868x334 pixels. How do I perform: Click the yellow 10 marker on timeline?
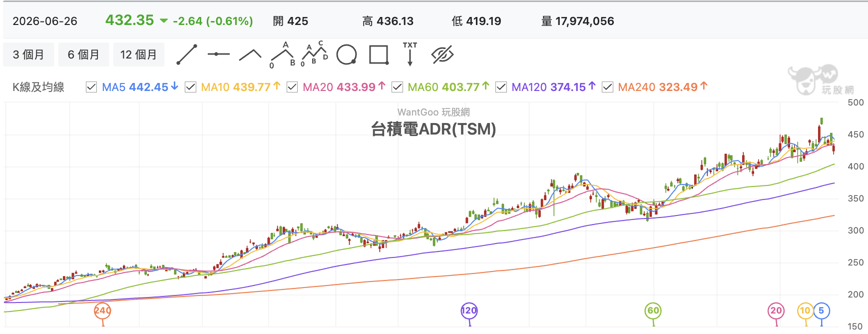(x=805, y=311)
